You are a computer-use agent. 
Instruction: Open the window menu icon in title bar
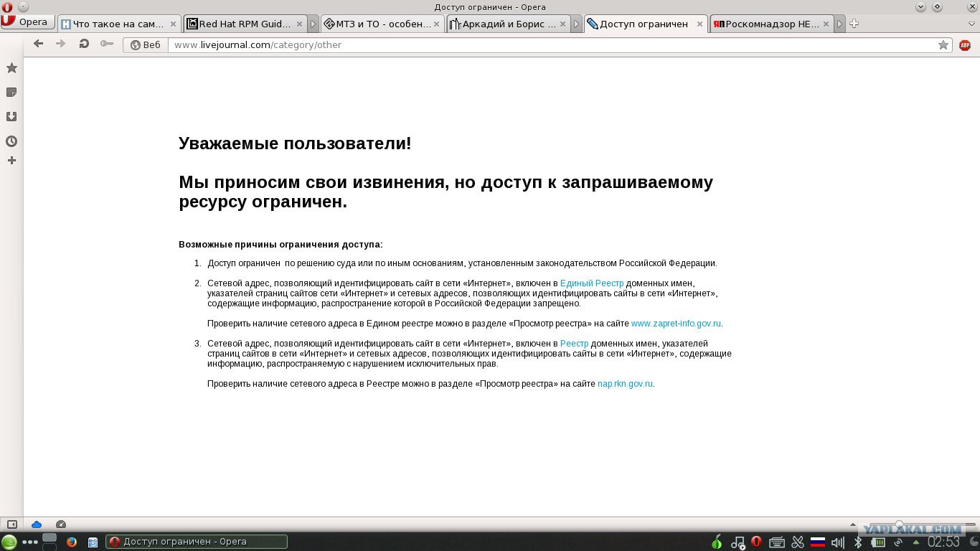[7, 6]
